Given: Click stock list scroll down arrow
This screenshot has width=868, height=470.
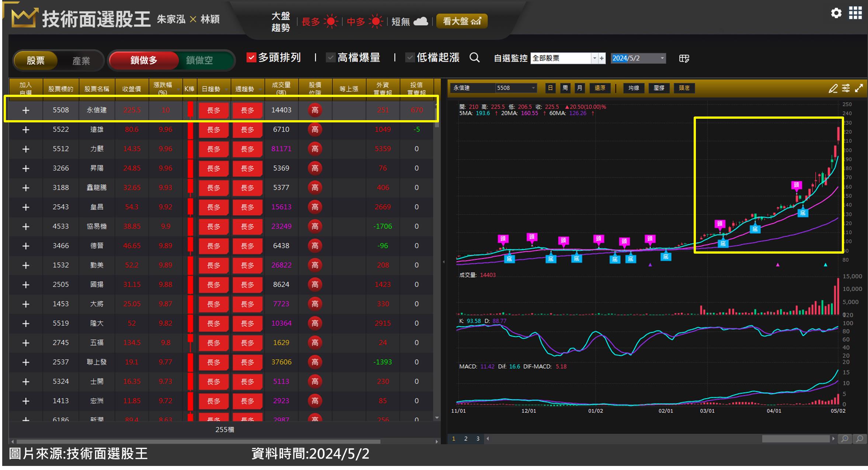Looking at the screenshot, I should click(437, 418).
